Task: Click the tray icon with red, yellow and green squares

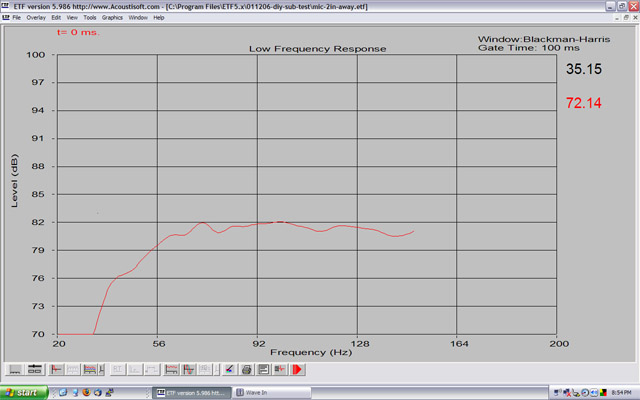Action: [603, 393]
